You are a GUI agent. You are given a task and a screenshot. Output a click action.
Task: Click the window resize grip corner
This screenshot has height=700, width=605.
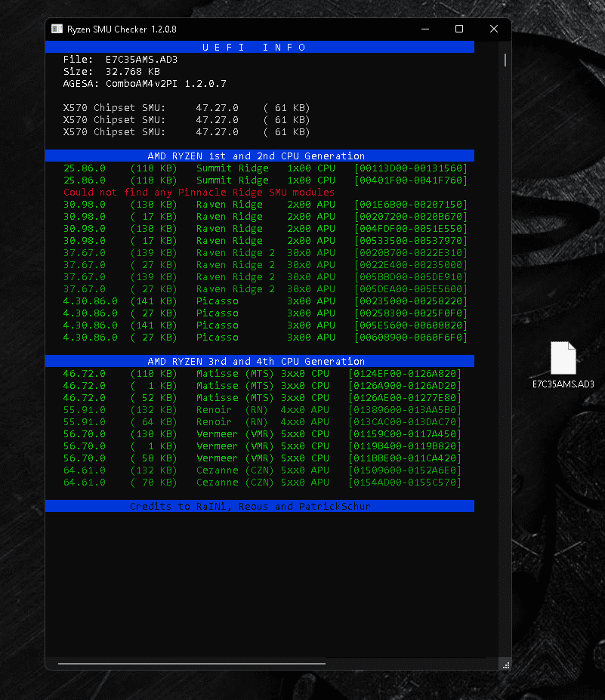pyautogui.click(x=505, y=665)
